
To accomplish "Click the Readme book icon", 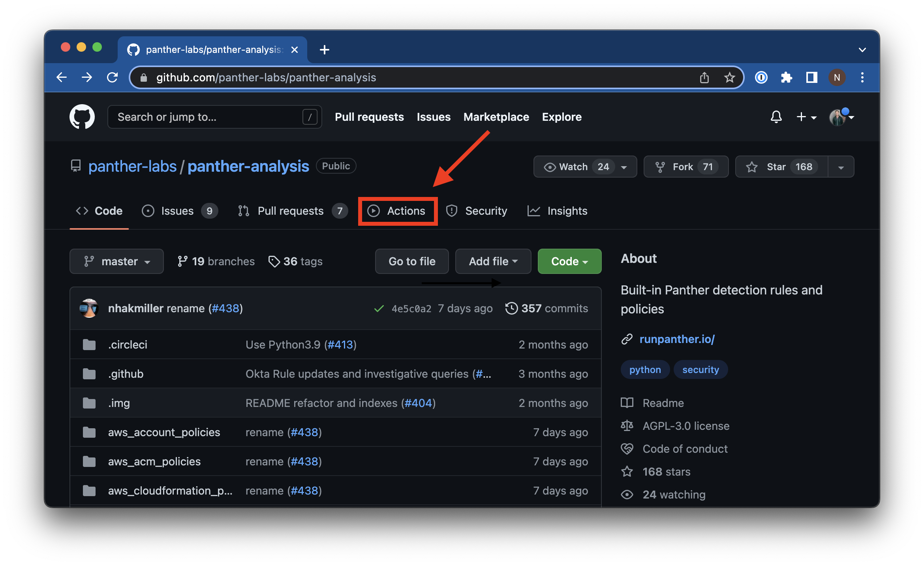I will (x=627, y=403).
